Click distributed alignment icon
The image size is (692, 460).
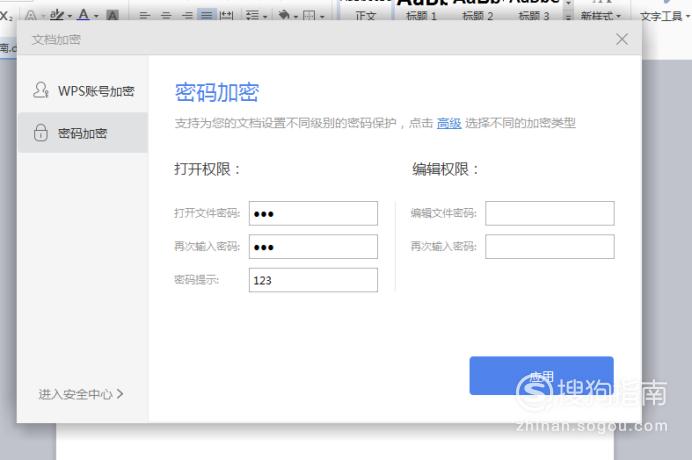pyautogui.click(x=226, y=16)
